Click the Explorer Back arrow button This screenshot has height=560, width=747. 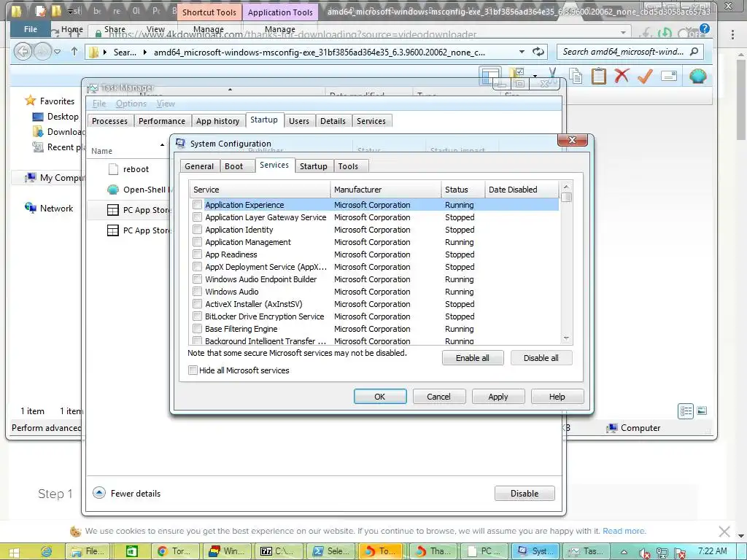coord(23,52)
